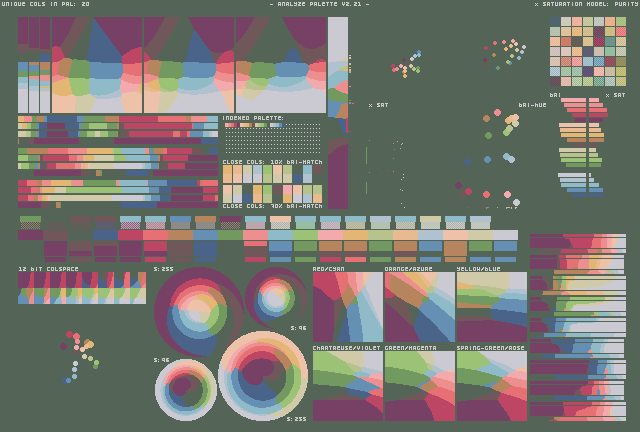Viewport: 640px width, 432px height.
Task: Click the Chartreuse/Violet mix diagram
Action: 347,386
